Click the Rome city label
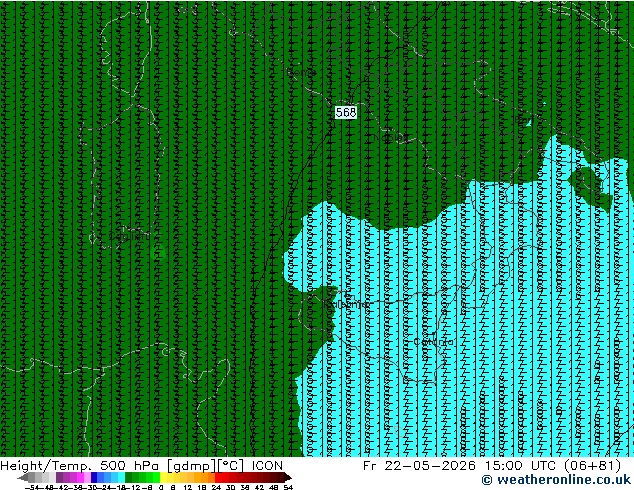 tap(302, 72)
